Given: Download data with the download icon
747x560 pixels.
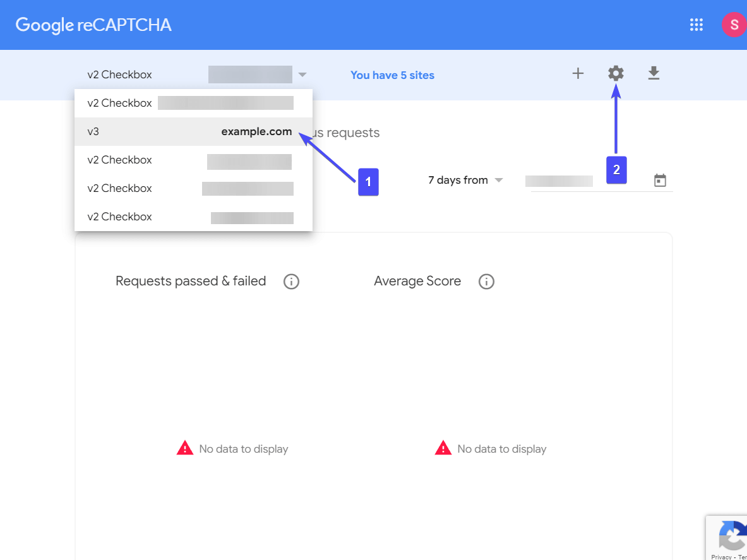Looking at the screenshot, I should (x=654, y=73).
